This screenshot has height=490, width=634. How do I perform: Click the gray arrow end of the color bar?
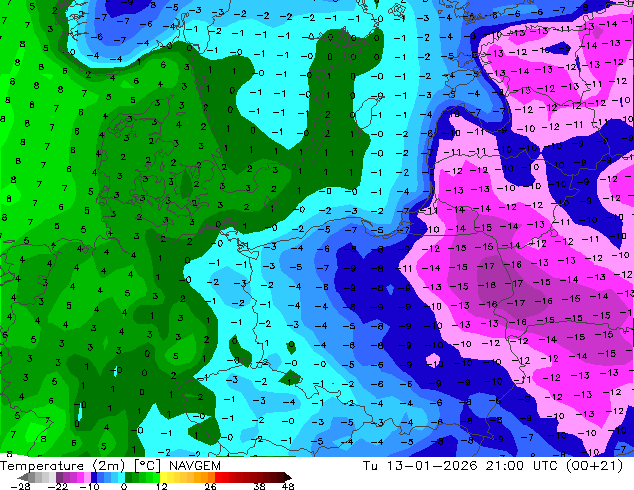coord(23,477)
